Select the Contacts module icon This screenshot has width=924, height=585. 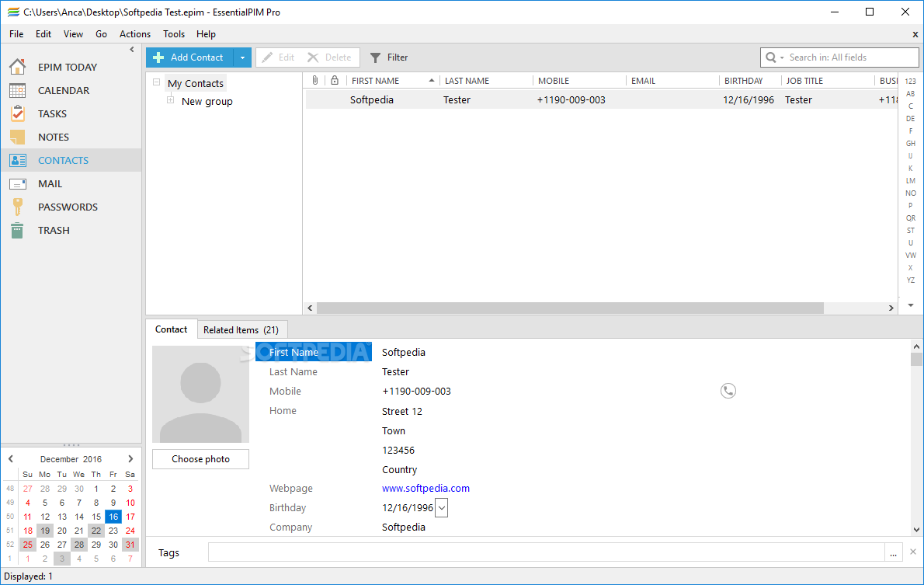coord(18,160)
